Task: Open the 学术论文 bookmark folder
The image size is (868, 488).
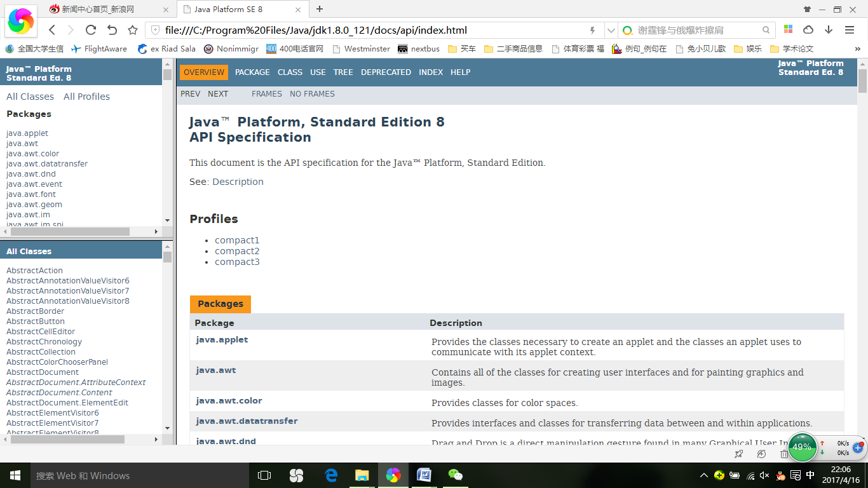Action: [792, 48]
